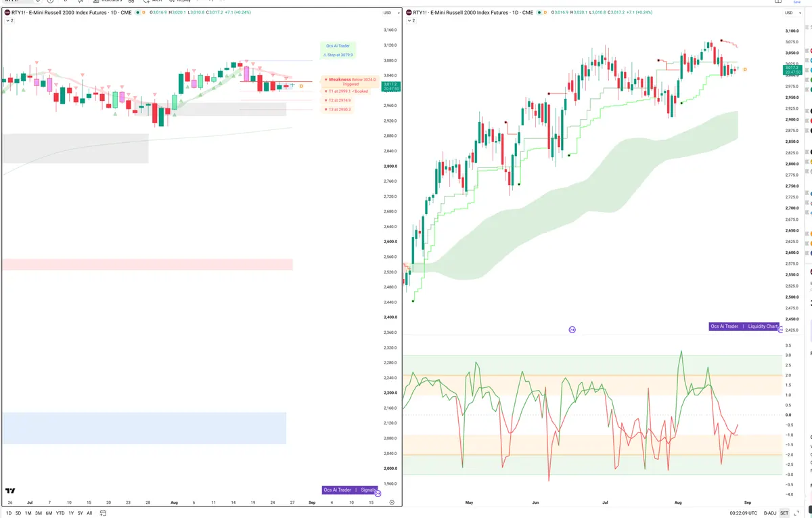The image size is (812, 518).
Task: Click the Ocs Ai Trader Liquidity Chart label
Action: (x=744, y=326)
